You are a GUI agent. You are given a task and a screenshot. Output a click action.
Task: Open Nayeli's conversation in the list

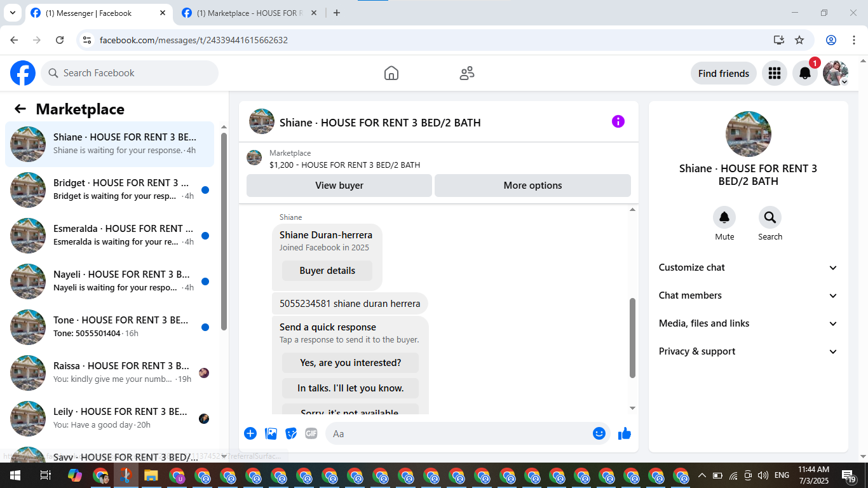[x=109, y=281]
